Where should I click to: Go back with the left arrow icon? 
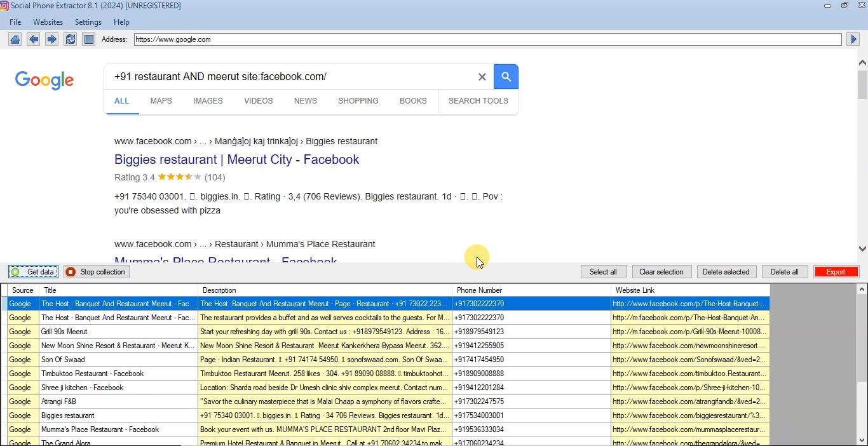coord(34,39)
